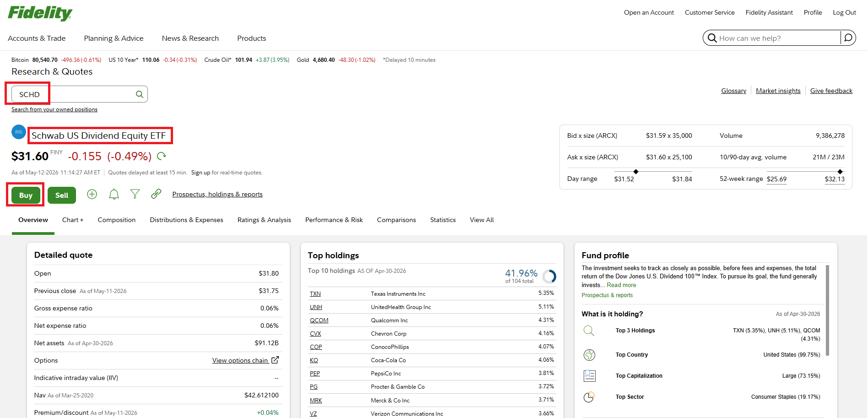Click the Schwab fund logo icon
Viewport: 868px width, 418px height.
(x=19, y=132)
